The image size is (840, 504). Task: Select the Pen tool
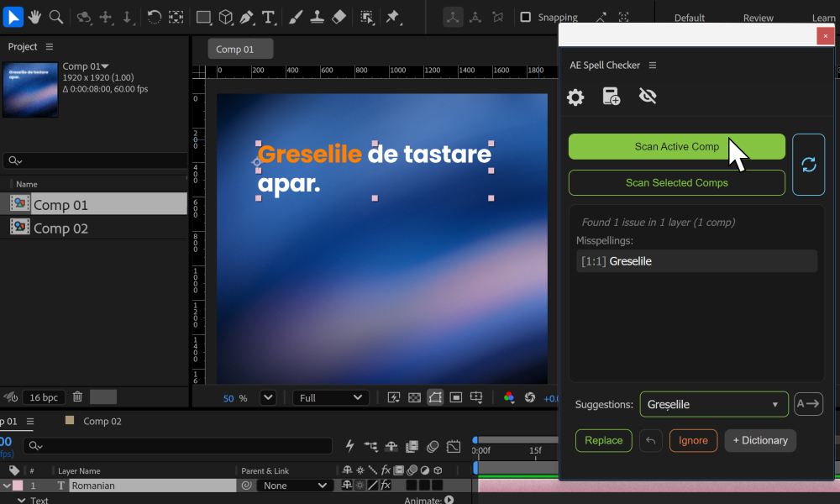pyautogui.click(x=247, y=18)
